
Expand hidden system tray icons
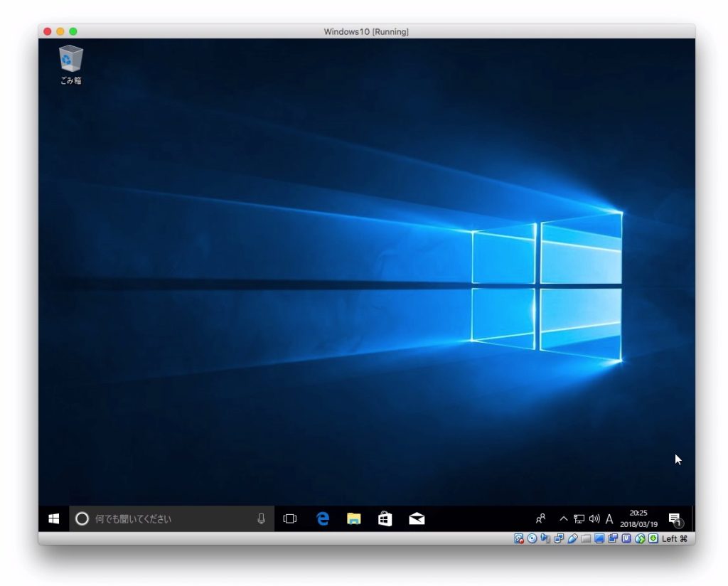(x=563, y=518)
